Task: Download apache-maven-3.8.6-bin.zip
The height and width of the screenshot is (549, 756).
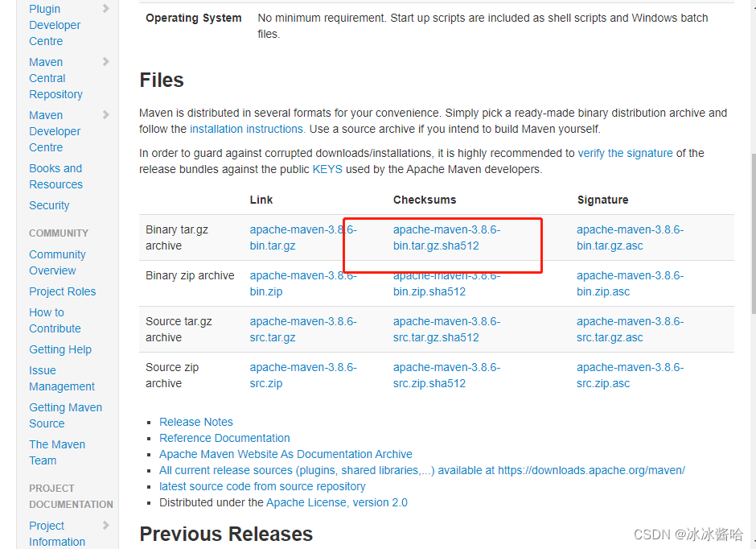Action: tap(303, 283)
